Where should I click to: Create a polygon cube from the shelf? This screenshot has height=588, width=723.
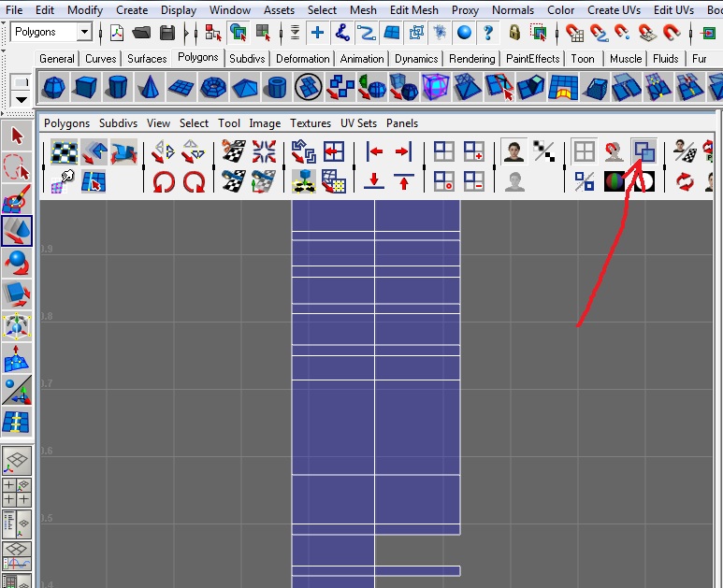86,87
